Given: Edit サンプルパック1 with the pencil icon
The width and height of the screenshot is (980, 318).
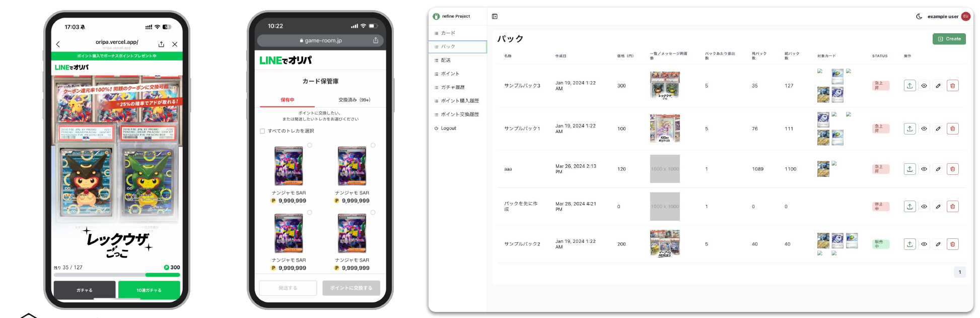Looking at the screenshot, I should click(x=938, y=129).
